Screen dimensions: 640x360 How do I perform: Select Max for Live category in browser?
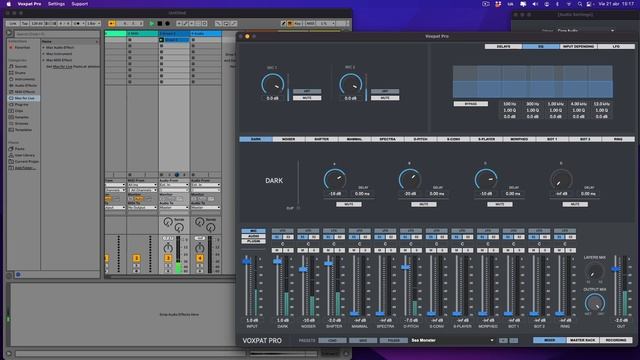[24, 98]
